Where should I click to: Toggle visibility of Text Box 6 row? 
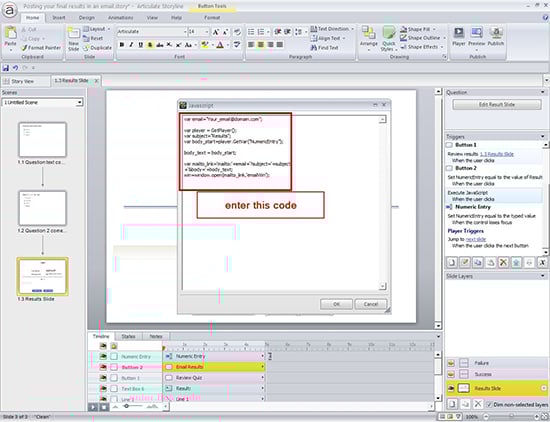point(103,388)
